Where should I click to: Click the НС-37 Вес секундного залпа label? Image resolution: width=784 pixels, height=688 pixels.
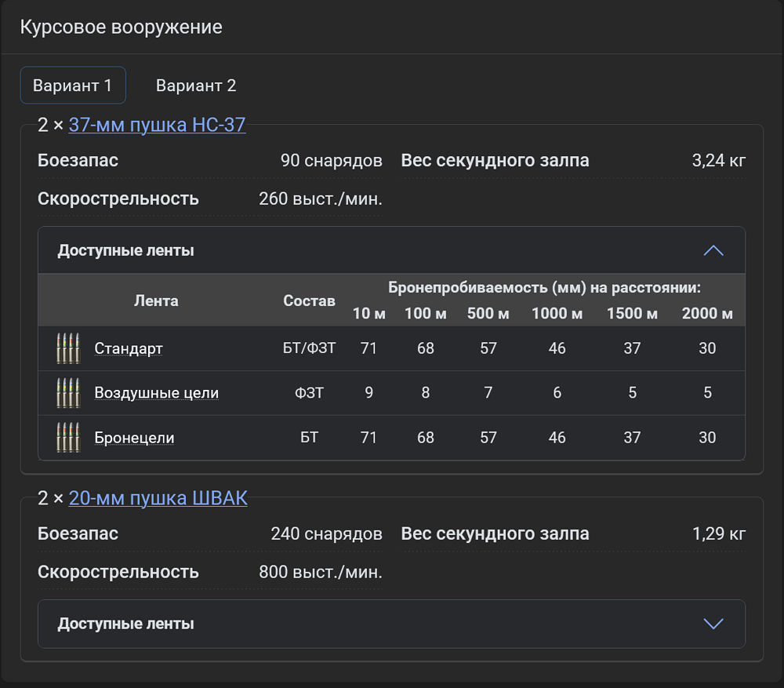[x=495, y=161]
